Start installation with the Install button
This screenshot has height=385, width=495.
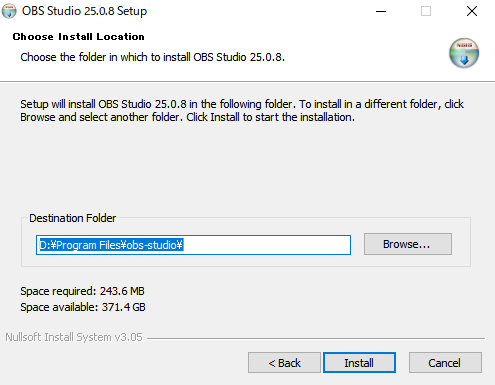click(x=359, y=363)
